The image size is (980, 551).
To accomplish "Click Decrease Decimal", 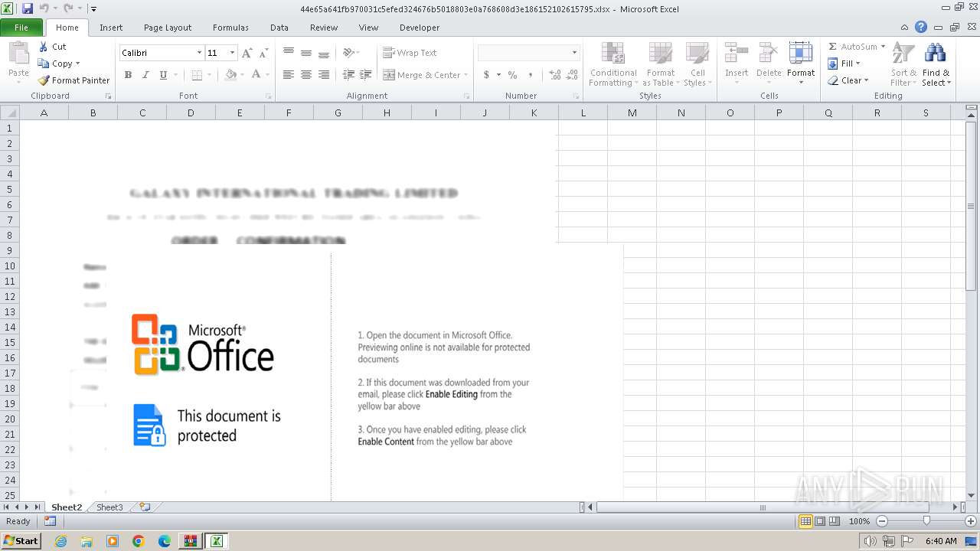I will (573, 75).
